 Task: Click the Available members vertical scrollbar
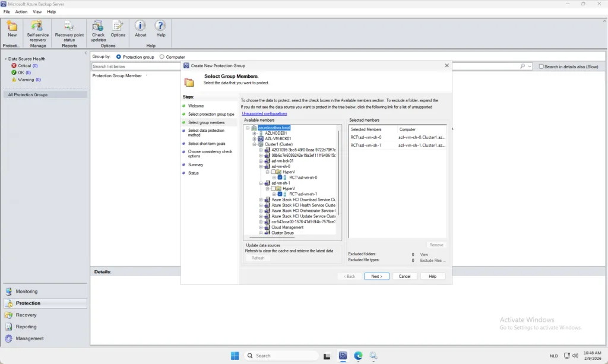coord(339,178)
